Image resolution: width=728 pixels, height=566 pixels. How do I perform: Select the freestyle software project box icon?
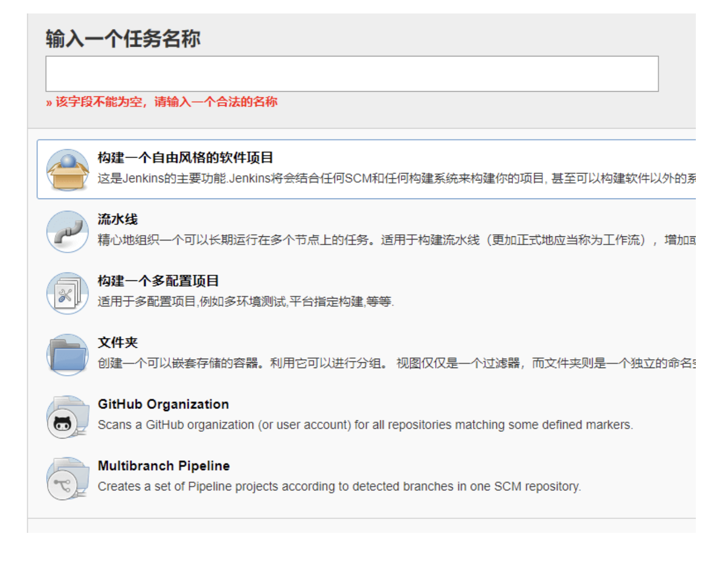coord(67,170)
